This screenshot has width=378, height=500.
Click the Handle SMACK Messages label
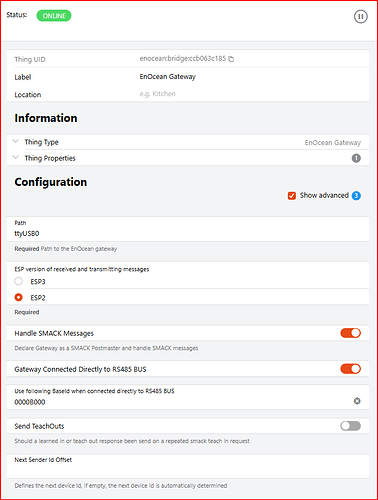(54, 333)
